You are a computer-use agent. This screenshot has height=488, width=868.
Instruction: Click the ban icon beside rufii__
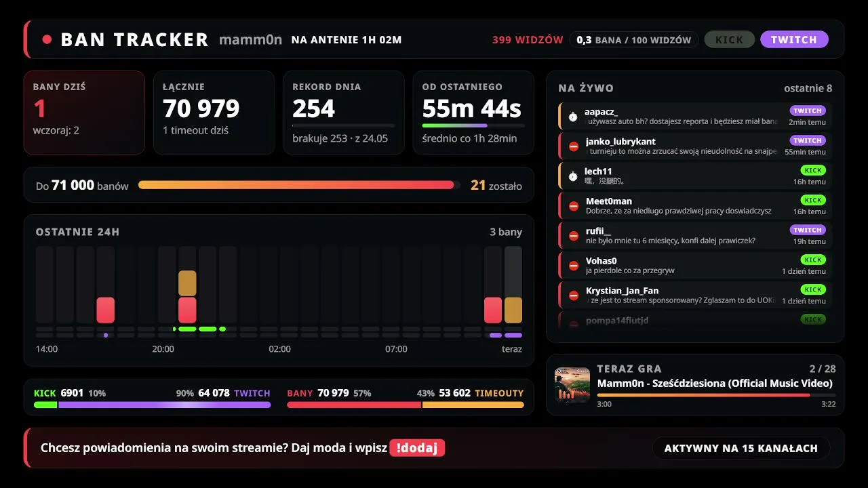click(574, 236)
